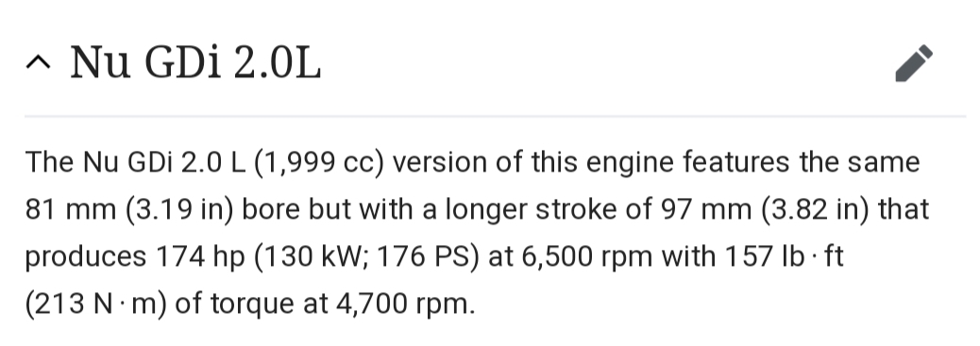
Task: Click the "3.82 in" stroke conversion
Action: [x=816, y=209]
